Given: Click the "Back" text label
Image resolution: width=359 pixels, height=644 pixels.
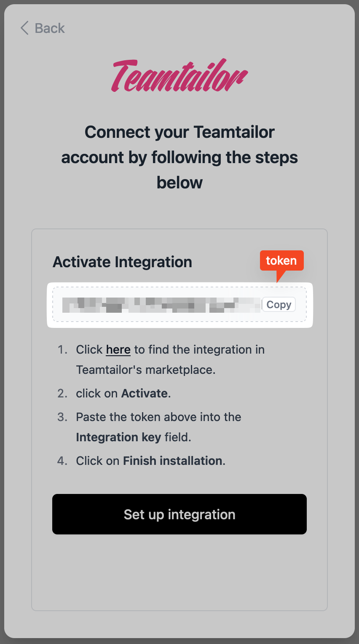Looking at the screenshot, I should click(50, 28).
